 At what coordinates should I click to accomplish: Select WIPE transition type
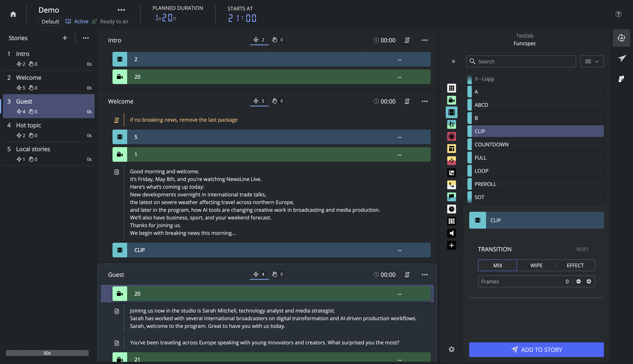pos(536,265)
